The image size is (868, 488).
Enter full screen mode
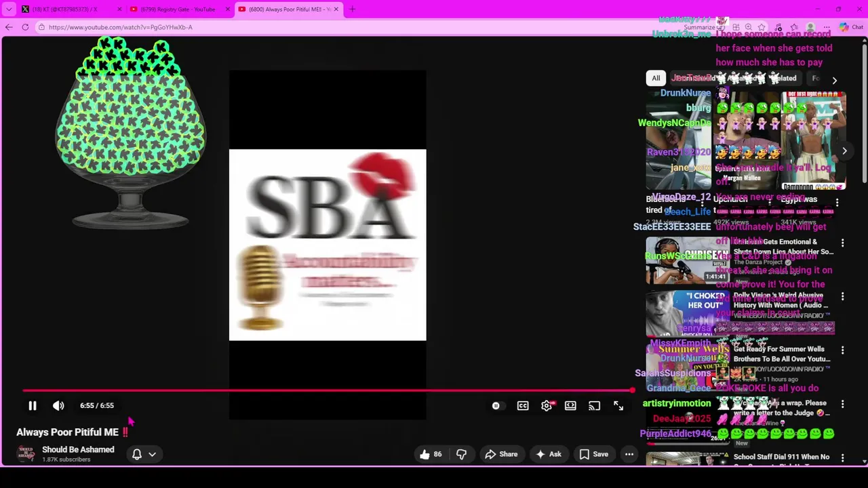(618, 405)
